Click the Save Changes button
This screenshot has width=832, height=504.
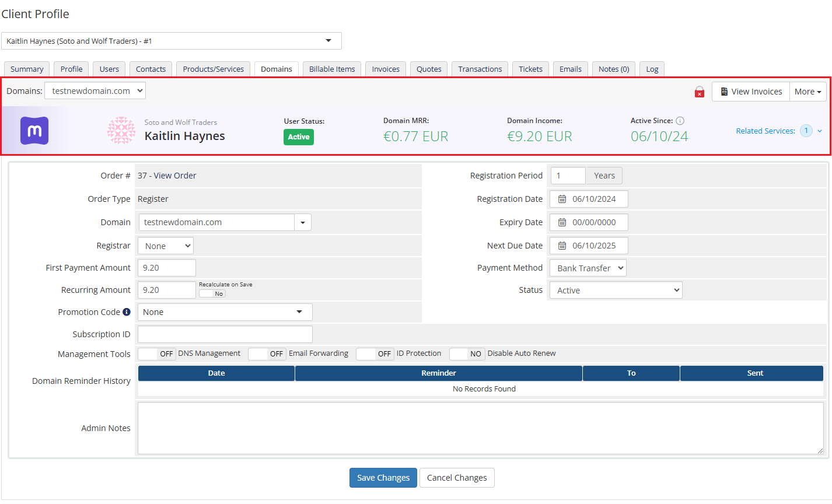pyautogui.click(x=383, y=478)
